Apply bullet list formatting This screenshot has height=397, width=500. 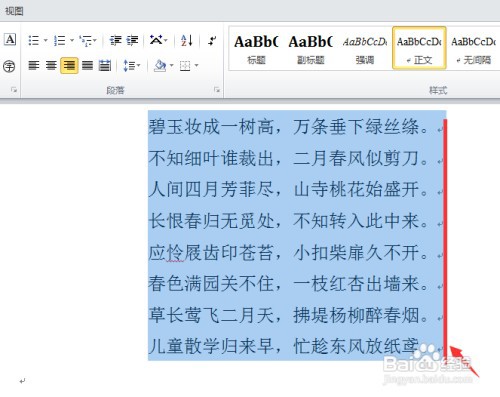point(33,41)
